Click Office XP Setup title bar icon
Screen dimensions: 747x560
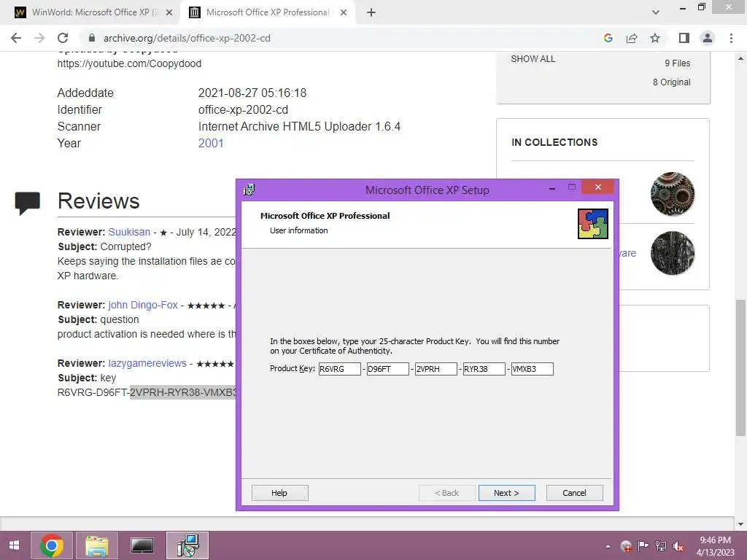click(249, 190)
